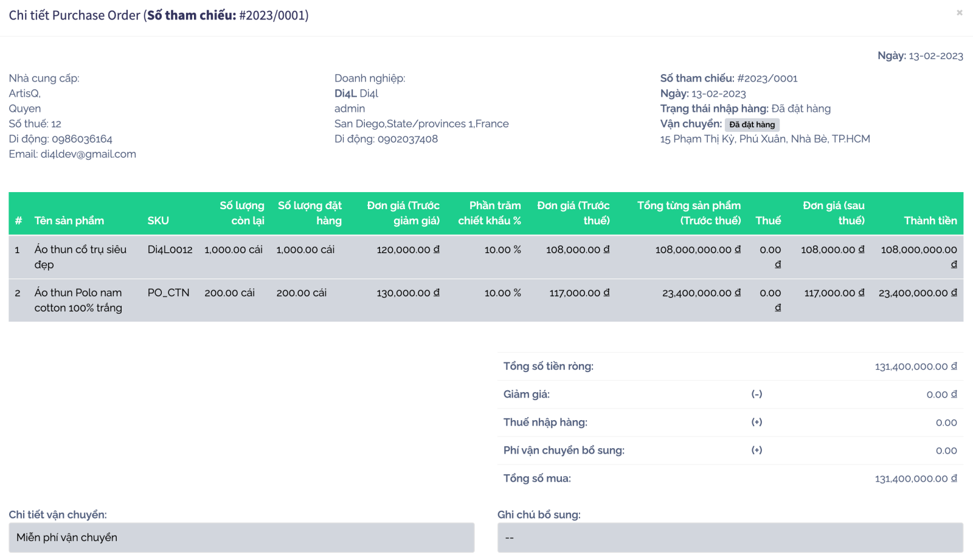Click the plus sign beside Thuế nhập hàng

tap(757, 422)
